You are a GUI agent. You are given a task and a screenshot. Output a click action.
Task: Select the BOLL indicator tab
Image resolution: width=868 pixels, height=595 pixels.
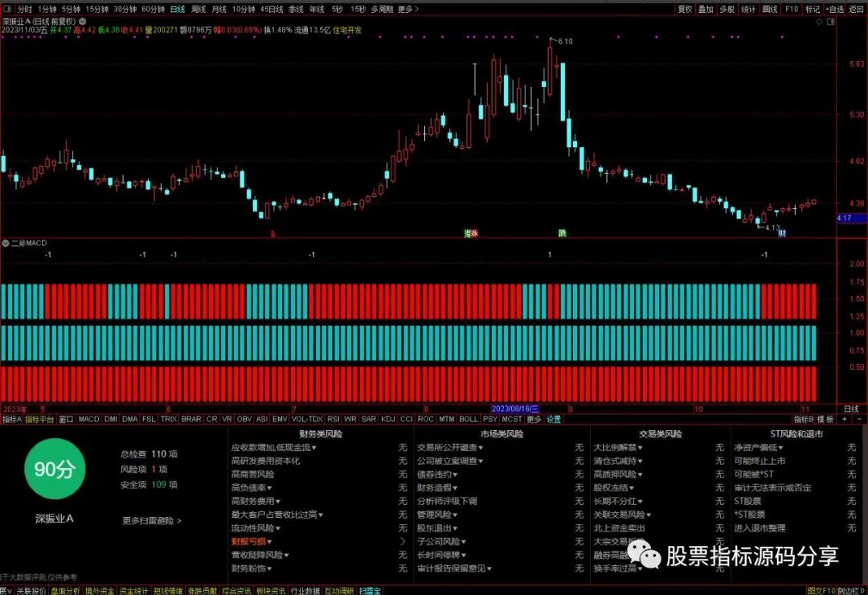click(469, 420)
